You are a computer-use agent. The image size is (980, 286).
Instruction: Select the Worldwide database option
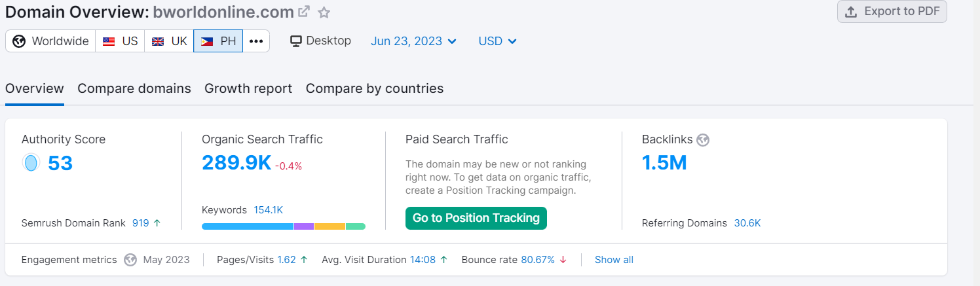pos(51,41)
